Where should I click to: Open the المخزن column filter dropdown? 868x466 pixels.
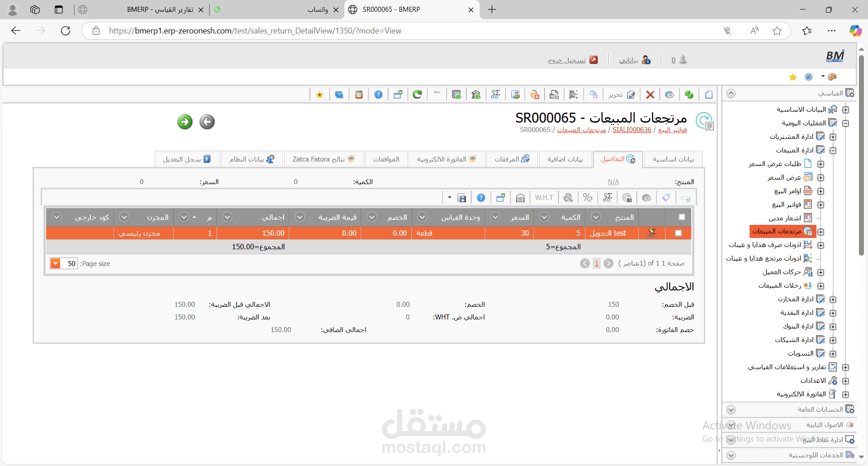coord(124,217)
